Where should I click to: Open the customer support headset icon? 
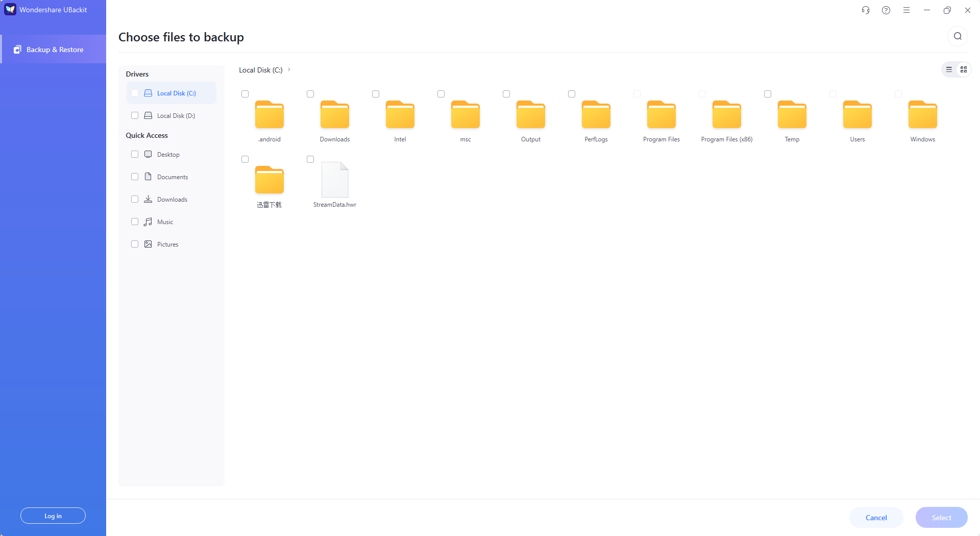click(x=866, y=10)
